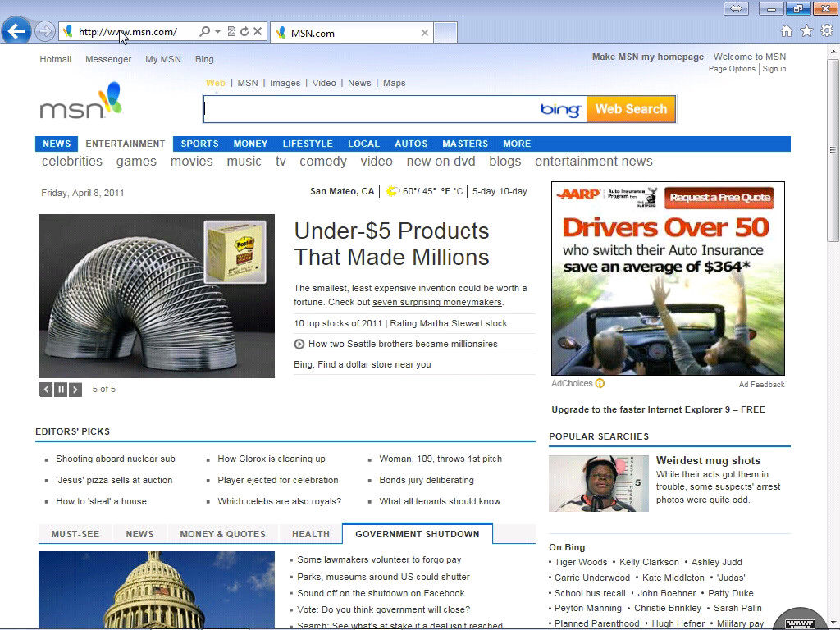Click the magnifier search icon in address bar
Viewport: 840px width, 630px height.
tap(204, 32)
